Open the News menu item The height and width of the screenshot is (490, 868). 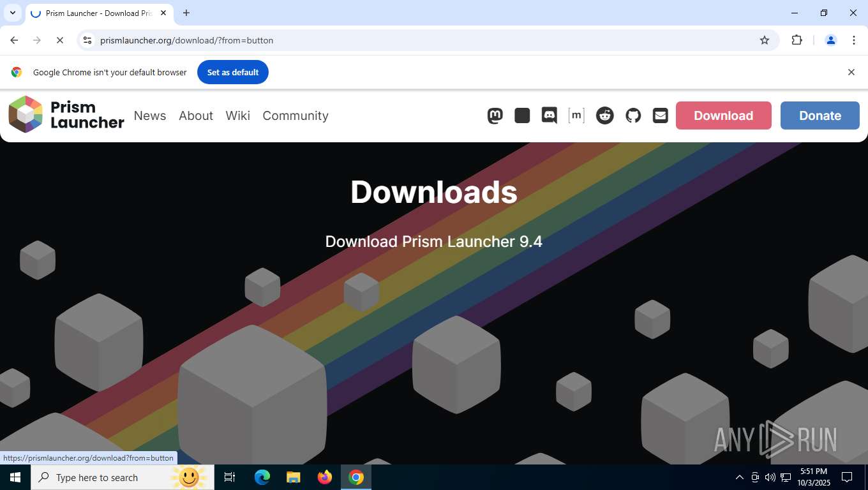pos(150,115)
